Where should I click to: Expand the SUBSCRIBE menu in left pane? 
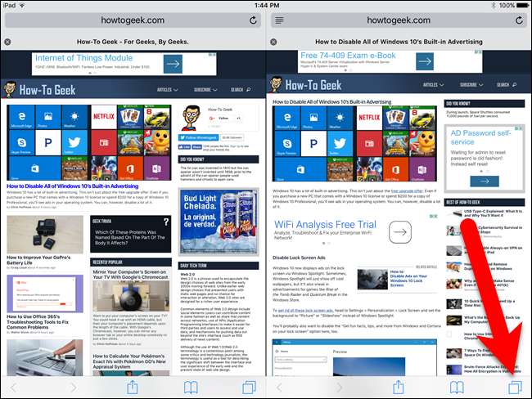tap(203, 89)
